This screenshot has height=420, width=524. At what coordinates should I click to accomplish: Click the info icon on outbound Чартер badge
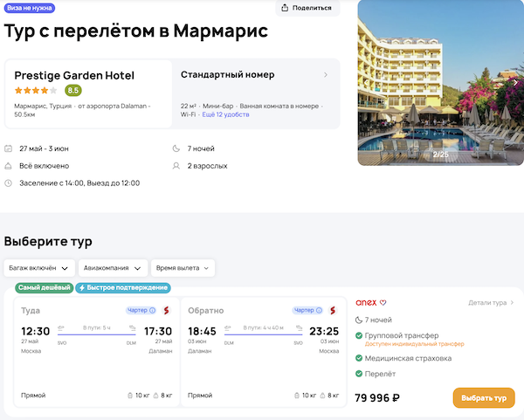pos(152,310)
